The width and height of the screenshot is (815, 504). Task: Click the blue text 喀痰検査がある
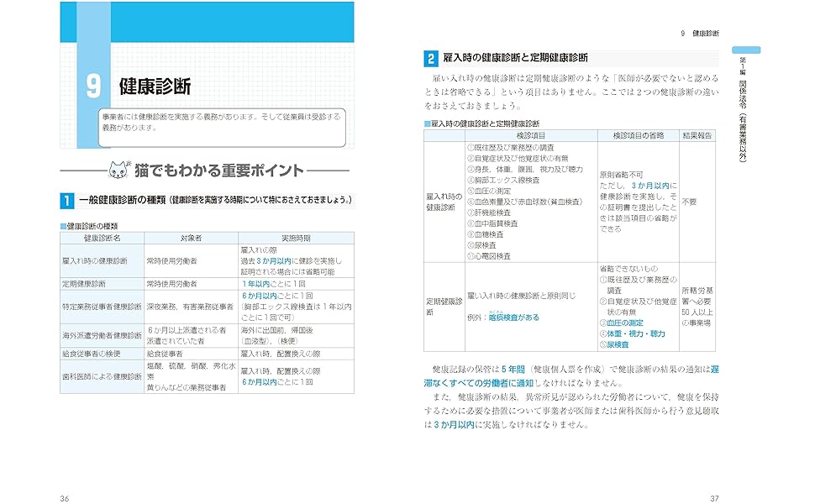pos(513,317)
